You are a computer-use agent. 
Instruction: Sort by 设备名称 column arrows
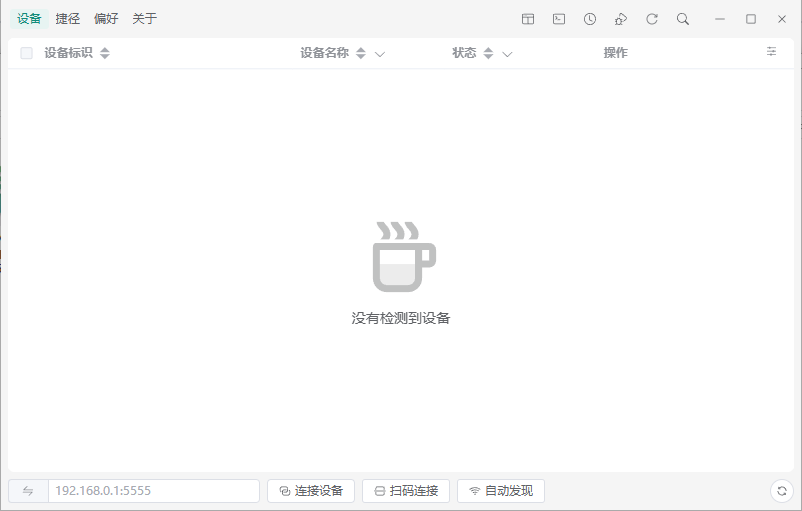[361, 53]
